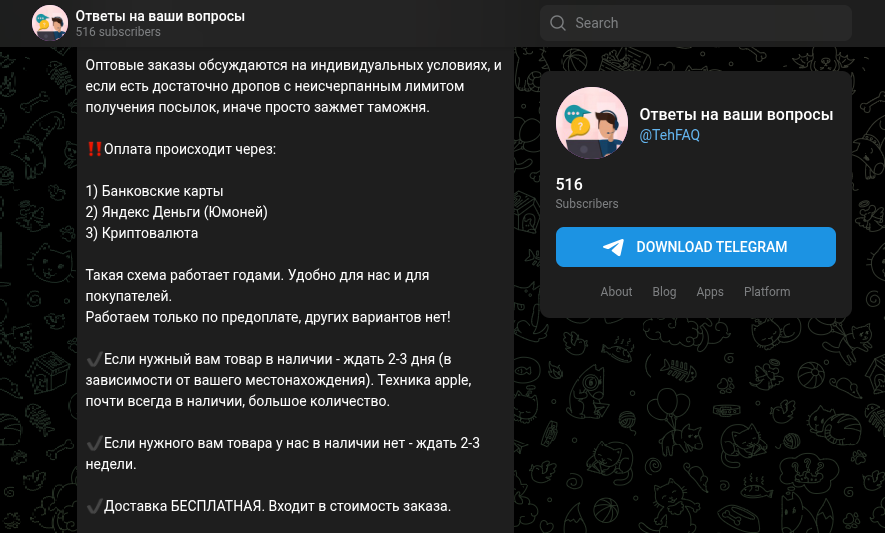Click "516 subscribers" text in the header

118,32
